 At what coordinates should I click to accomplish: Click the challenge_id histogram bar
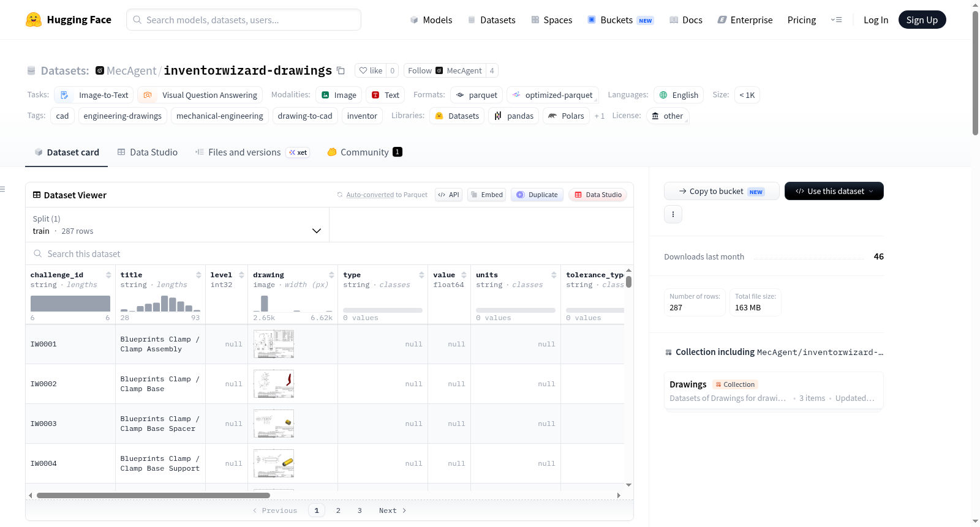pos(70,304)
